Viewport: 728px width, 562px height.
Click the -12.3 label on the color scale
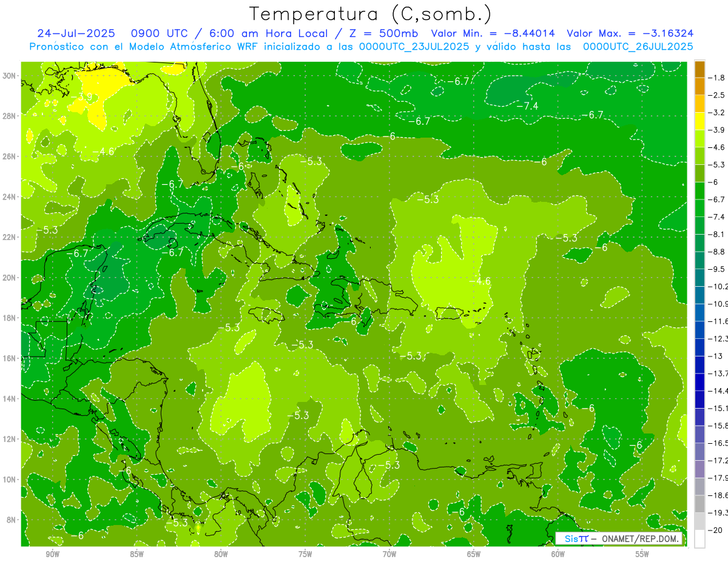[718, 338]
